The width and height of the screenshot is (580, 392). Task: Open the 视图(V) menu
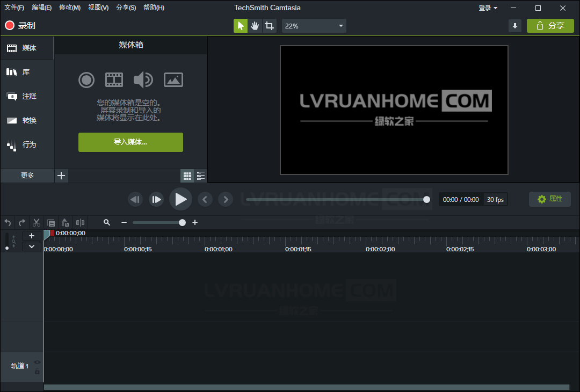tap(98, 8)
